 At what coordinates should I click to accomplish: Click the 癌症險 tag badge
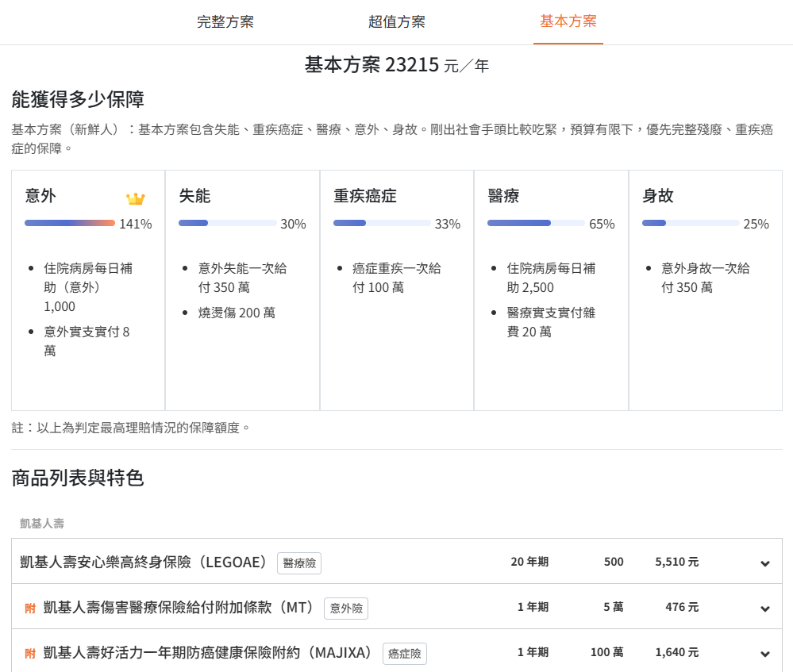pyautogui.click(x=405, y=654)
